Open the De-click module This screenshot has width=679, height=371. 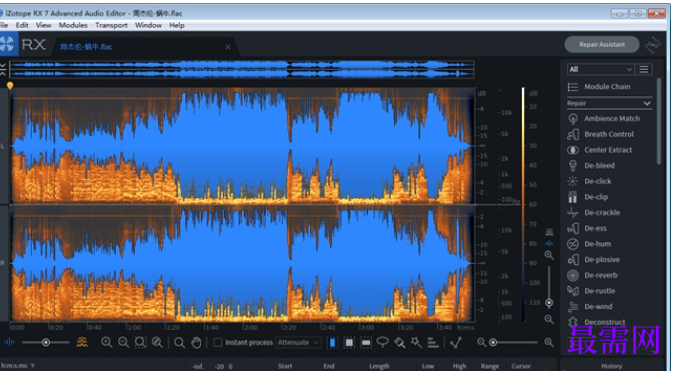(598, 181)
